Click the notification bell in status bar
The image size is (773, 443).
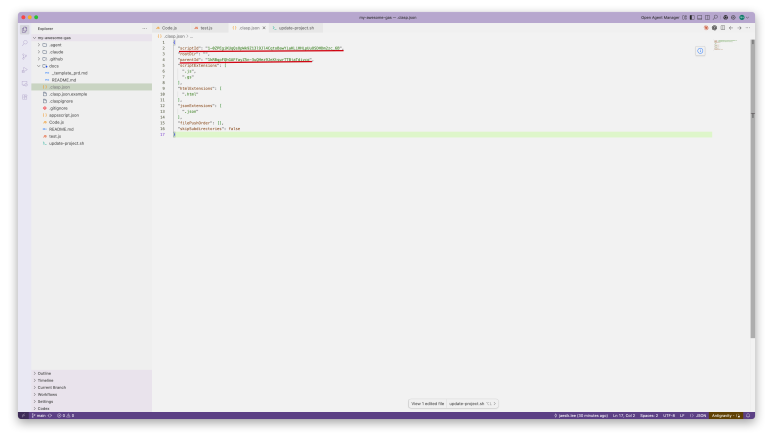pos(747,415)
